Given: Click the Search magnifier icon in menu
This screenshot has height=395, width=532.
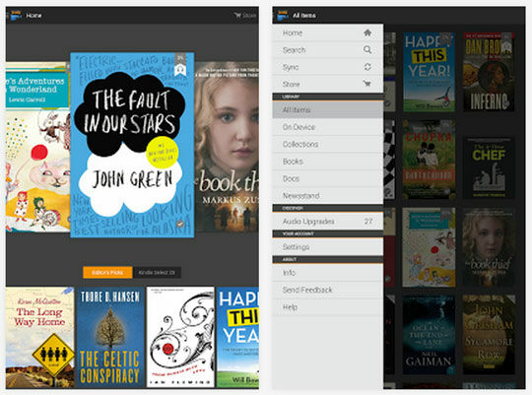Looking at the screenshot, I should 367,50.
